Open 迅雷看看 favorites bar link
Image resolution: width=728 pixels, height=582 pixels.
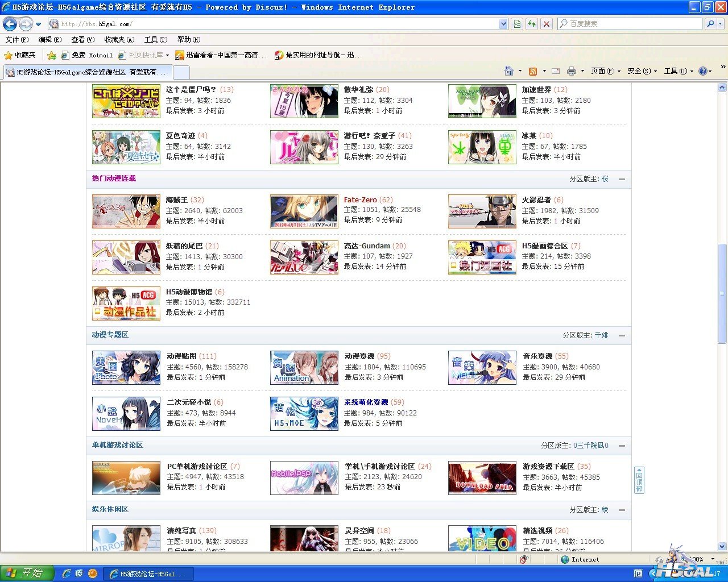221,55
